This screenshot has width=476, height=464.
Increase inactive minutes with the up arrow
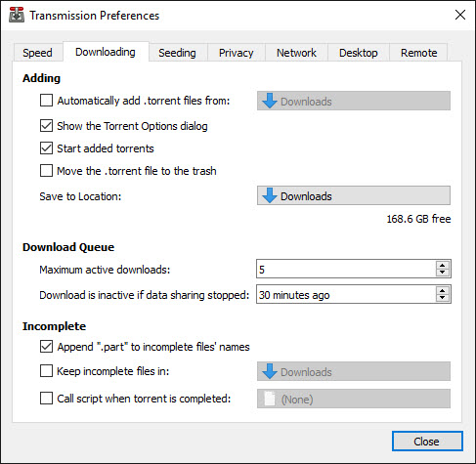coord(442,290)
